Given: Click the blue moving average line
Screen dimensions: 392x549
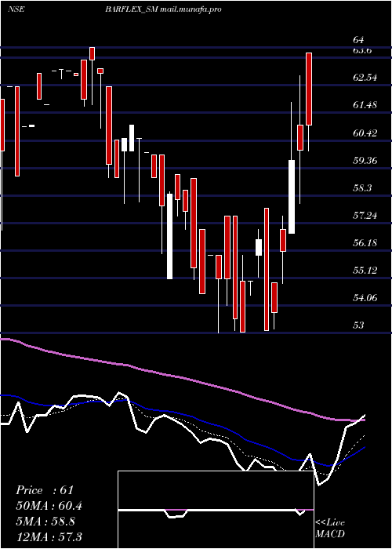Looking at the screenshot, I should 182,413.
